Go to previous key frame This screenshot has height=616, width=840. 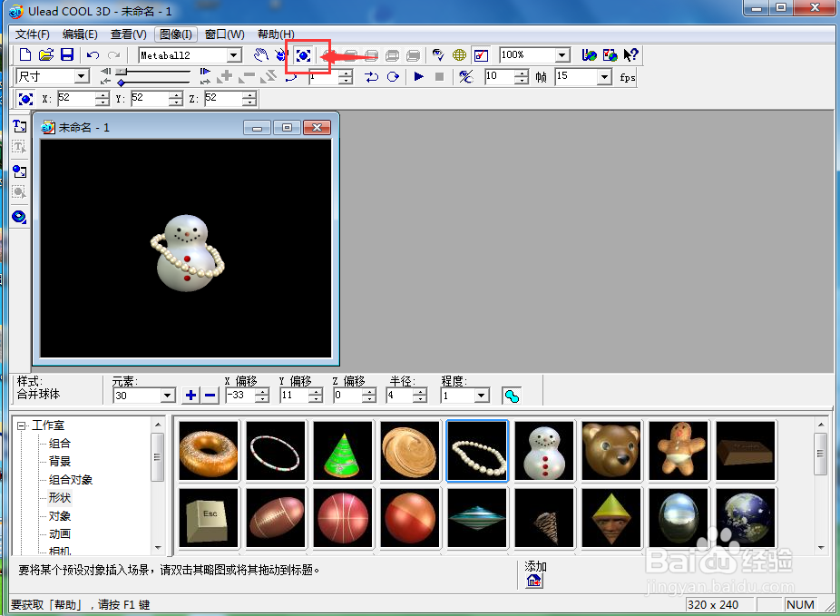105,82
